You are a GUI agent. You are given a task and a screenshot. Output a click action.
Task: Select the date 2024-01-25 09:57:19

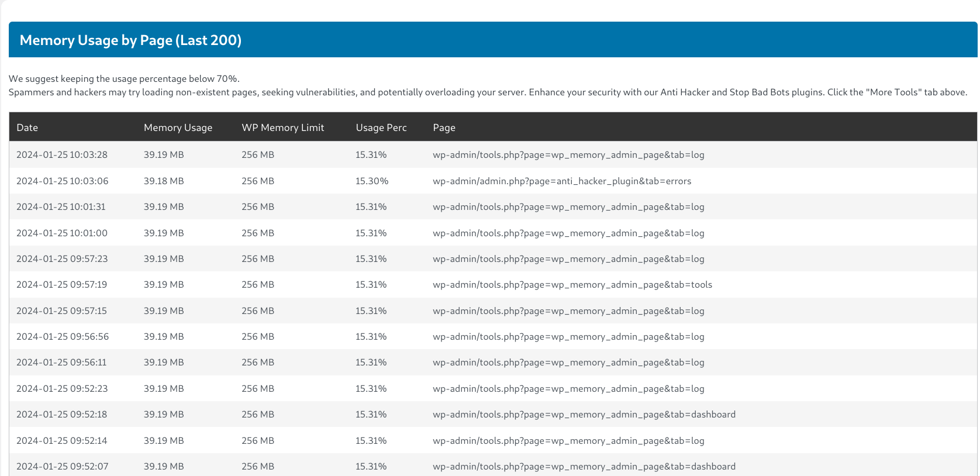[x=61, y=285]
